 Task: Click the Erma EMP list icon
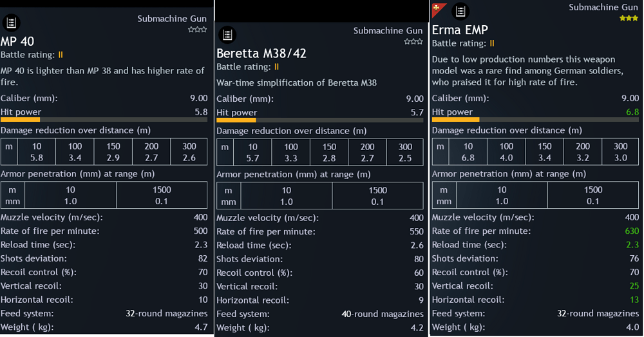click(x=460, y=11)
